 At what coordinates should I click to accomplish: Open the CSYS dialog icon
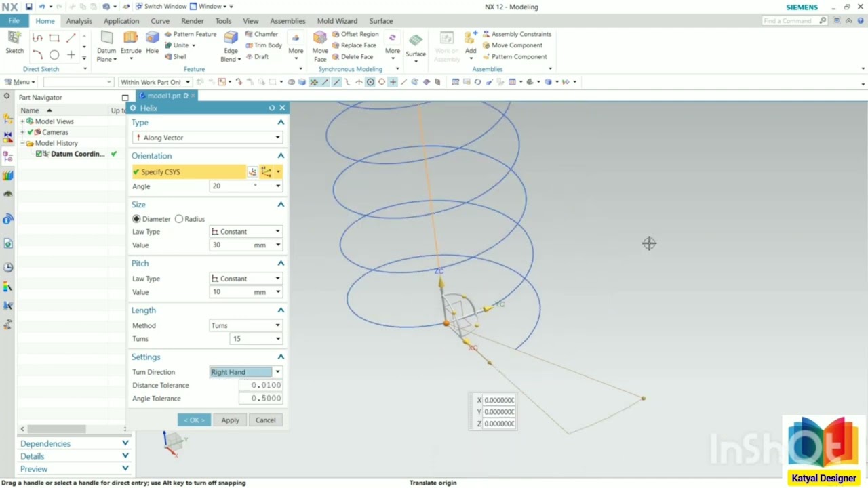pyautogui.click(x=252, y=172)
